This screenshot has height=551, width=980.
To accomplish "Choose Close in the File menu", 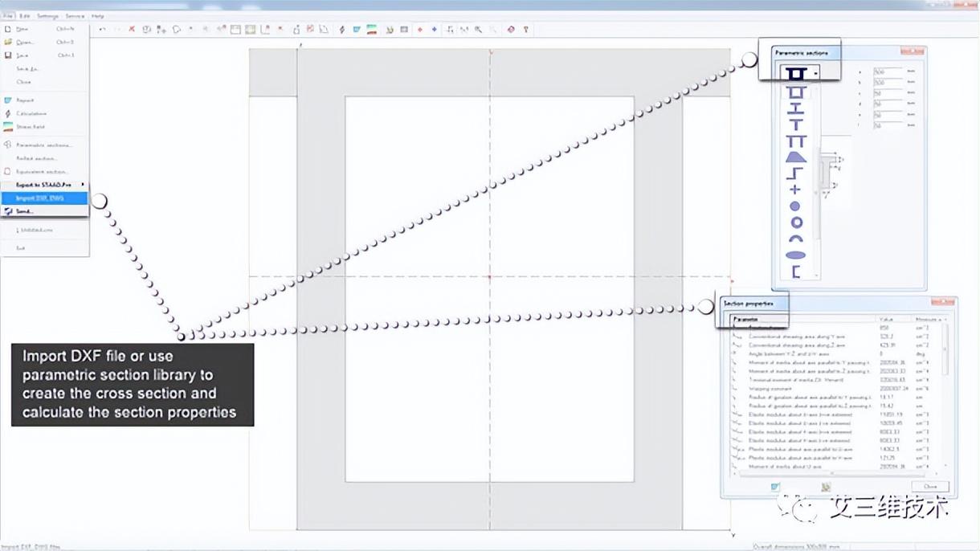I will coord(44,82).
